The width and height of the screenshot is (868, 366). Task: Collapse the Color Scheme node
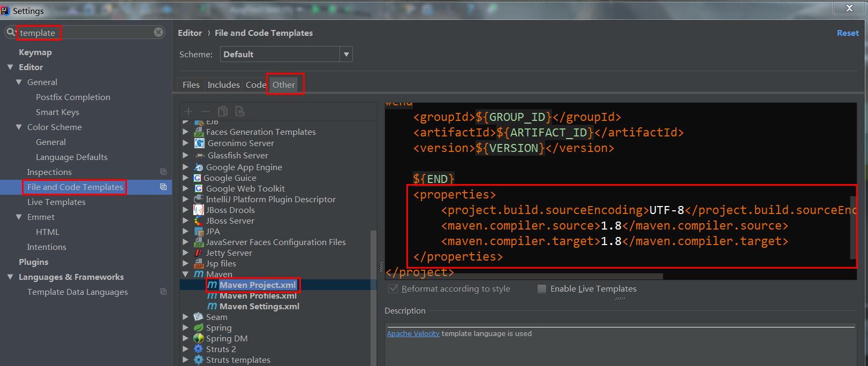click(19, 127)
